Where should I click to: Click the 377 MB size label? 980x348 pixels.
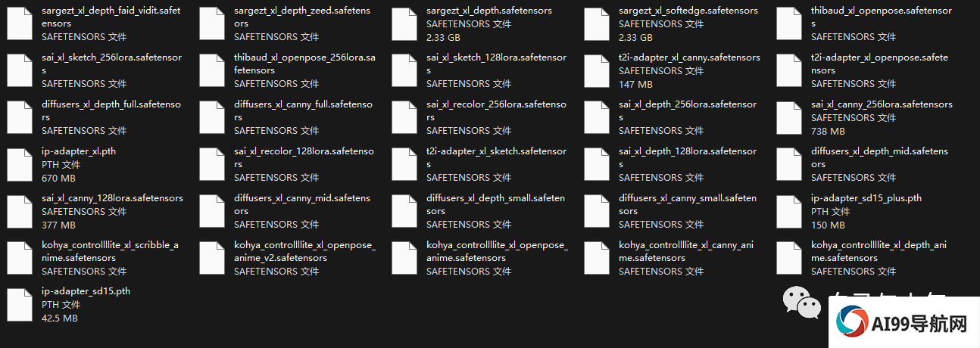(58, 225)
